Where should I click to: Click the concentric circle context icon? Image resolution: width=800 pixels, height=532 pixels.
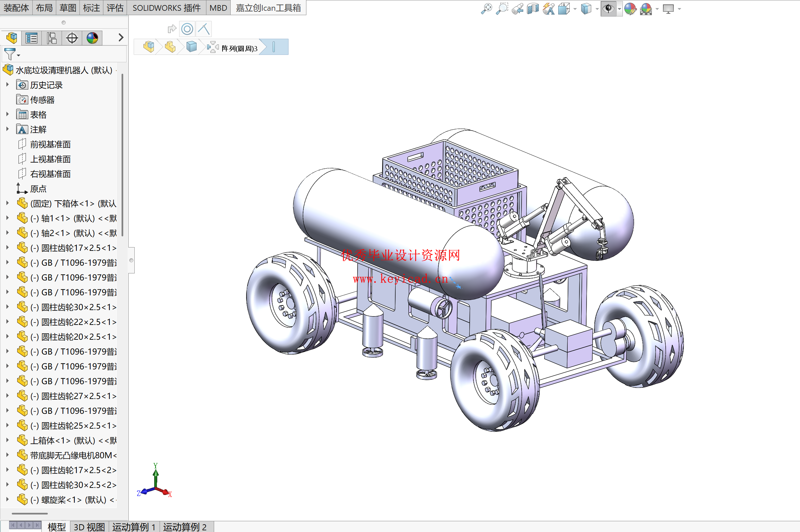(x=187, y=29)
